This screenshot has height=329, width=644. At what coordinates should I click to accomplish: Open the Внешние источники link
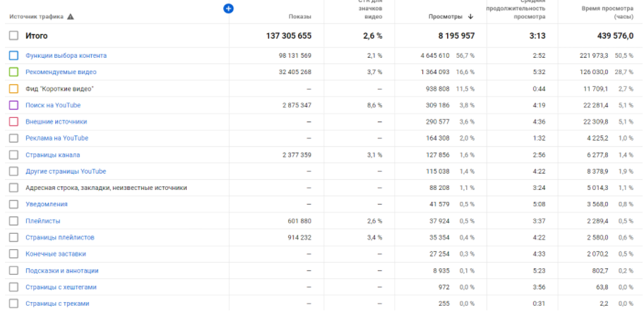(x=56, y=121)
